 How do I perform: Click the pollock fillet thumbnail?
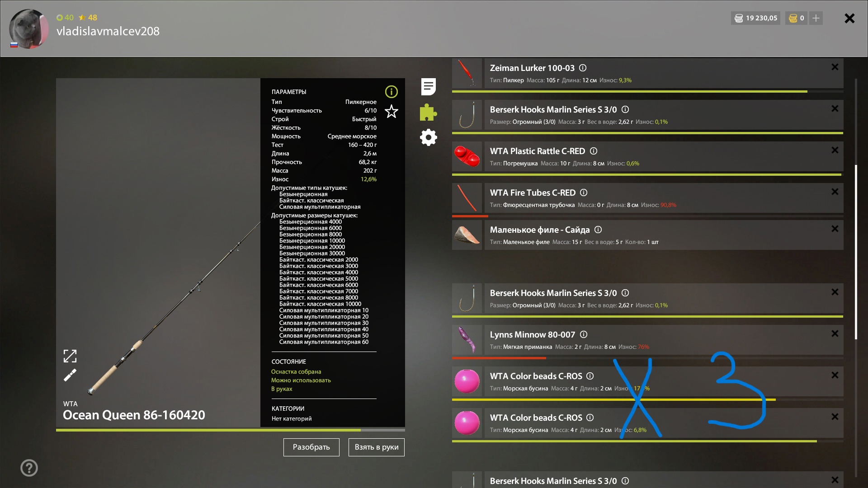pos(467,235)
